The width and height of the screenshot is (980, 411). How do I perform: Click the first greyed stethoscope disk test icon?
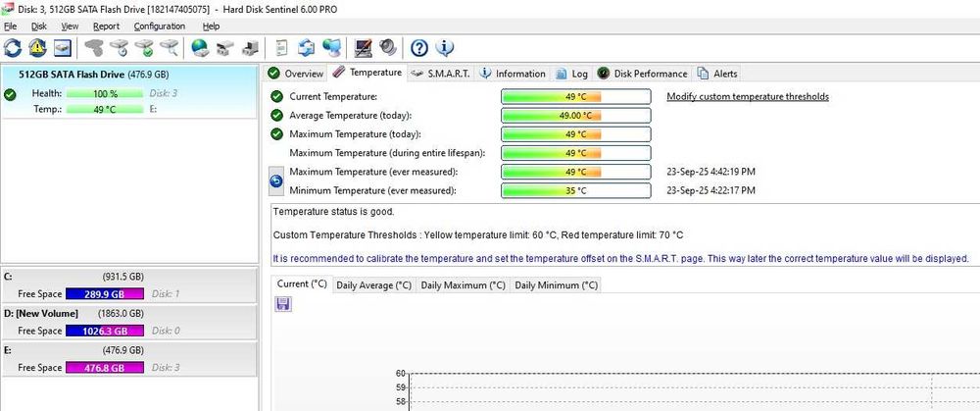point(94,47)
